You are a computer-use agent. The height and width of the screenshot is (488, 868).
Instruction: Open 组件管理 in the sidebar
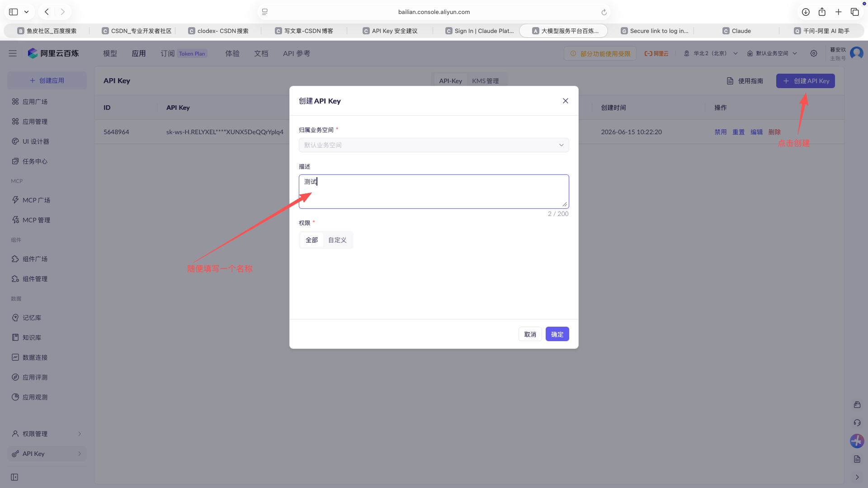coord(47,279)
